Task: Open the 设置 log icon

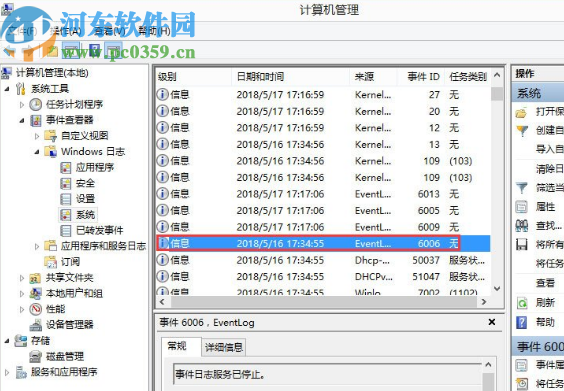Action: pos(65,199)
